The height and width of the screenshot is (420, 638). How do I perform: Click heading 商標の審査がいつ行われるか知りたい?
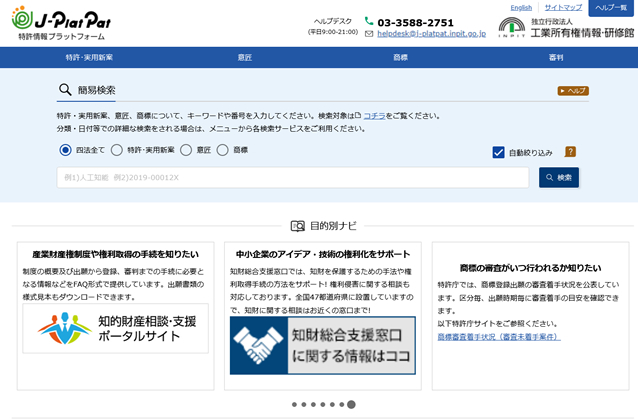coord(530,268)
